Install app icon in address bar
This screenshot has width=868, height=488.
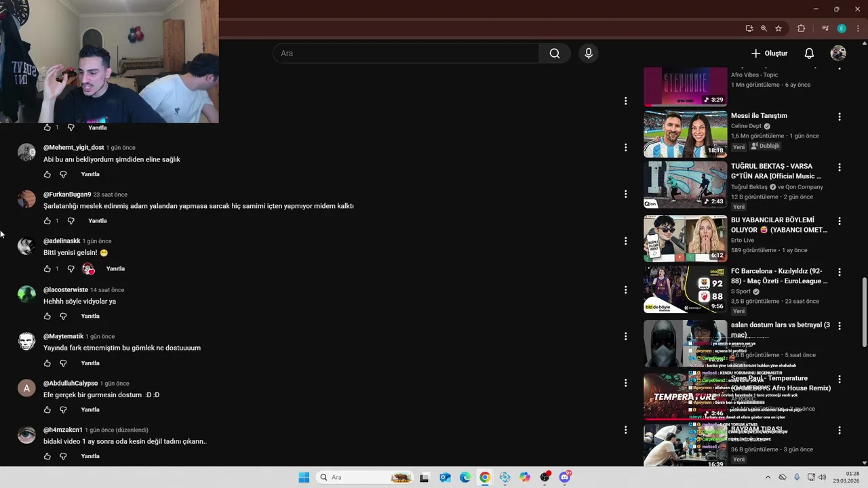coord(749,28)
